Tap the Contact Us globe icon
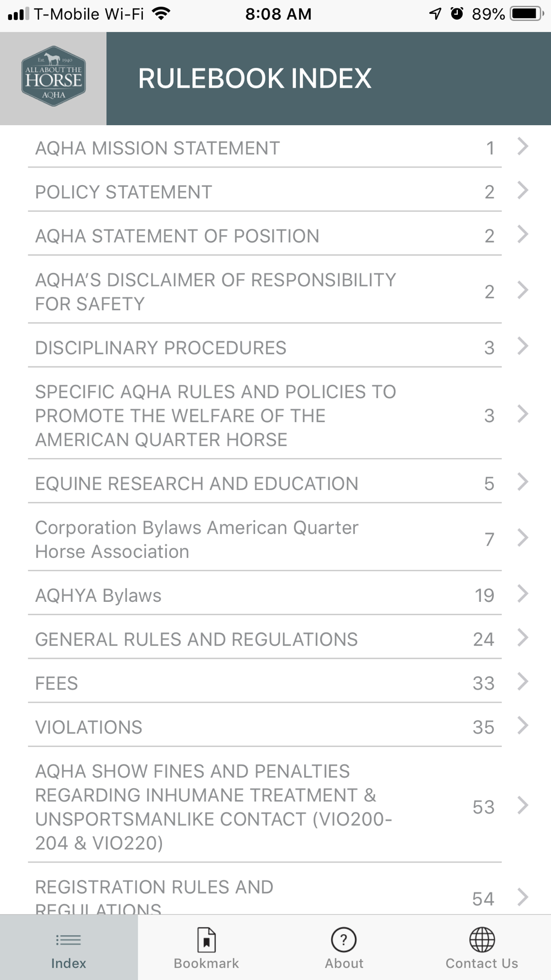Screen dimensions: 551x980 (x=482, y=940)
